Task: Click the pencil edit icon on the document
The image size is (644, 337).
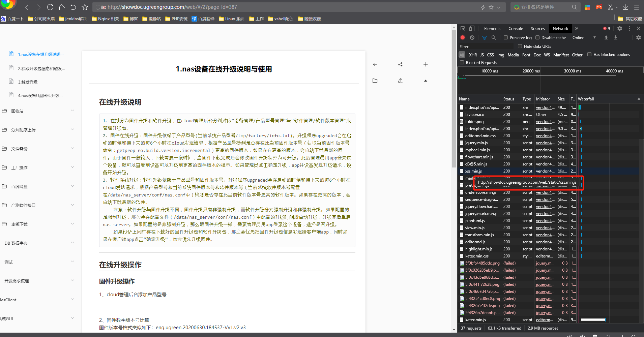Action: point(400,81)
